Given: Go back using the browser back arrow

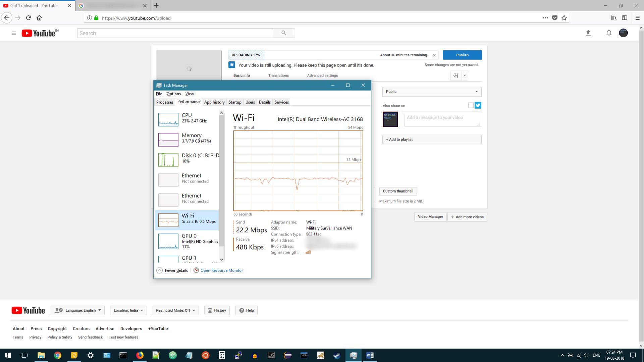Looking at the screenshot, I should (7, 18).
